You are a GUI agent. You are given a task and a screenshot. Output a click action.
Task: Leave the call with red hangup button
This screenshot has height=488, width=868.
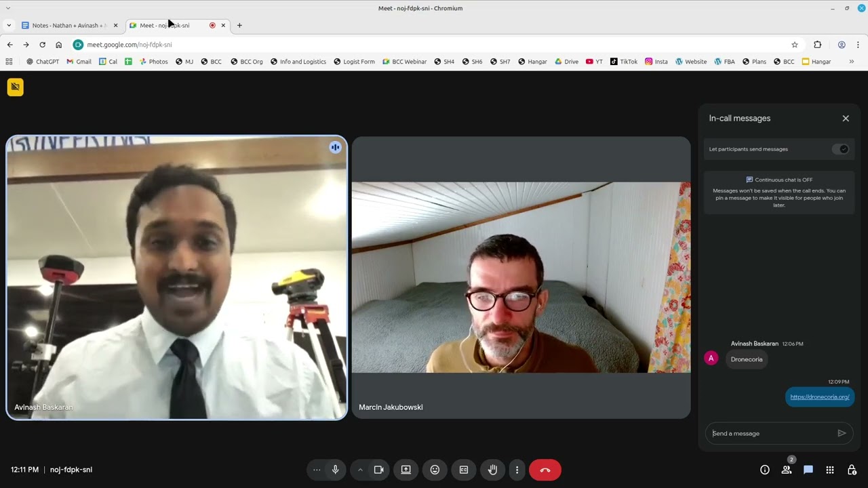[x=545, y=470]
